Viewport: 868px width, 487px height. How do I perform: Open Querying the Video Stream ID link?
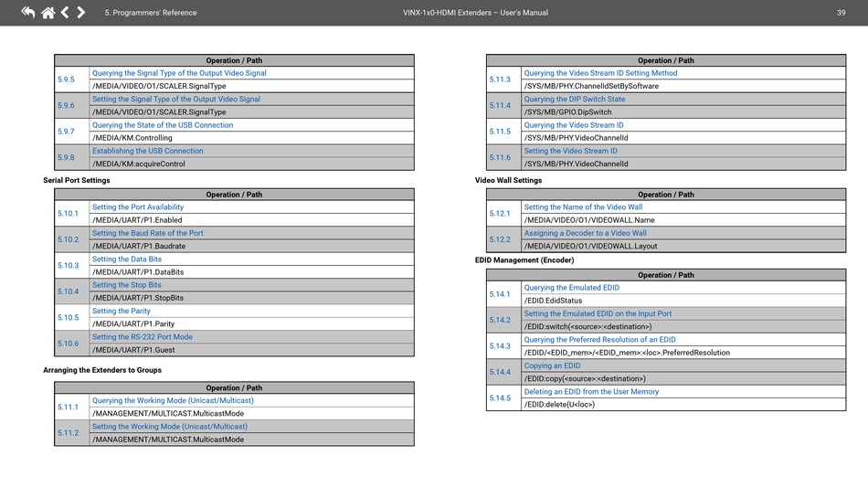(x=574, y=125)
